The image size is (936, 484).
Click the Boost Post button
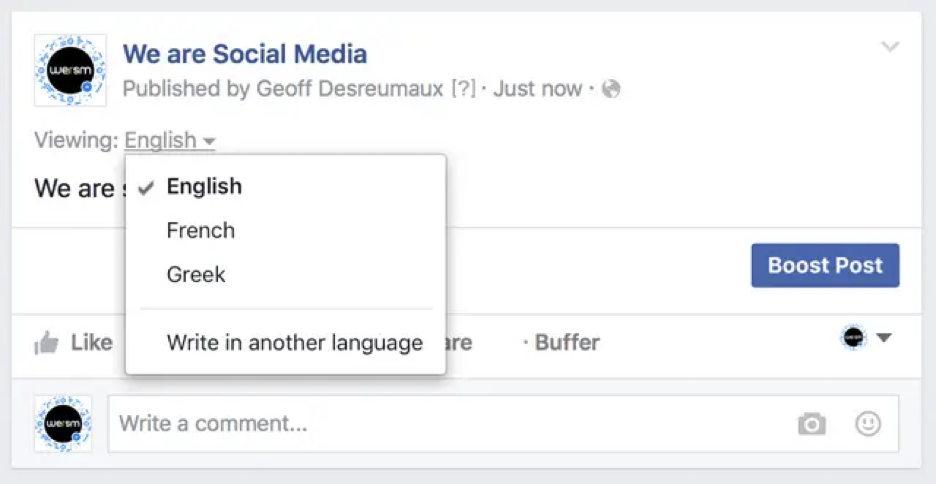point(825,266)
